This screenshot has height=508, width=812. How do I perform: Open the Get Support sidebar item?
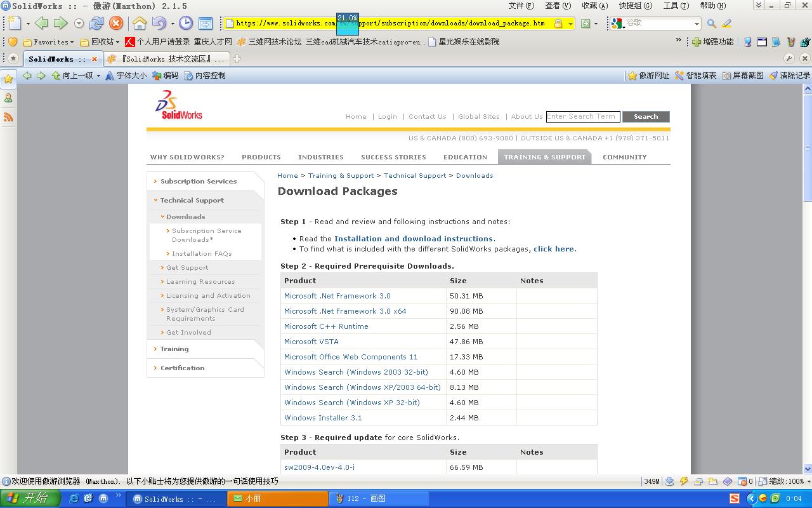pos(187,268)
